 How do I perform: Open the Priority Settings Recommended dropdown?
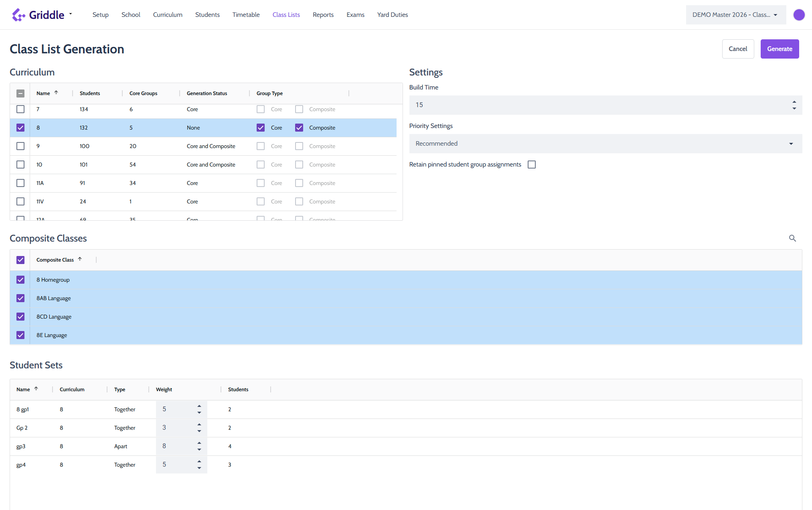coord(605,144)
